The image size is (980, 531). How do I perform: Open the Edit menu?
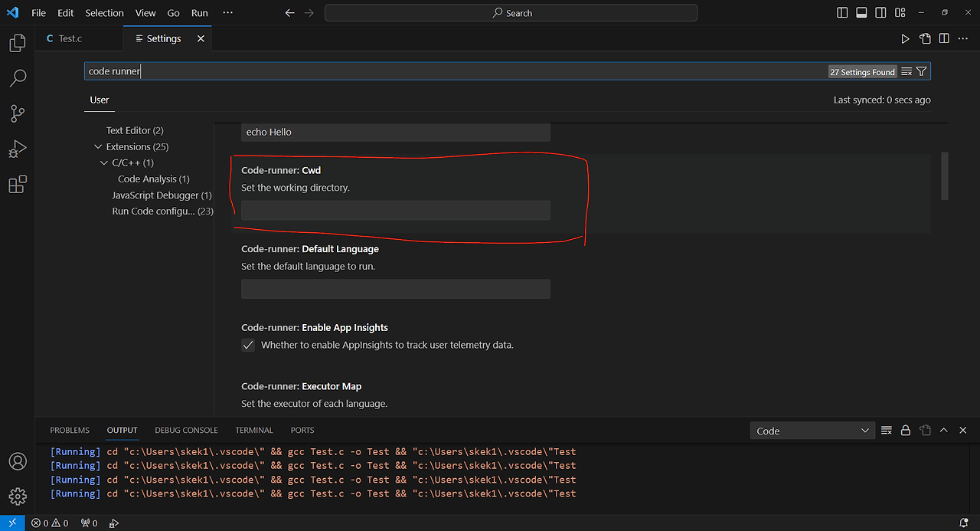tap(66, 13)
